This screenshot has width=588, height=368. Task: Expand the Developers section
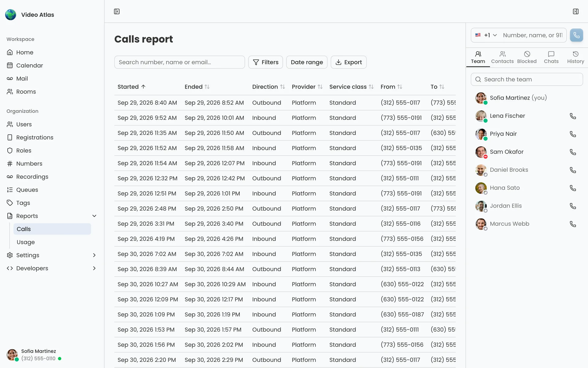coord(52,268)
